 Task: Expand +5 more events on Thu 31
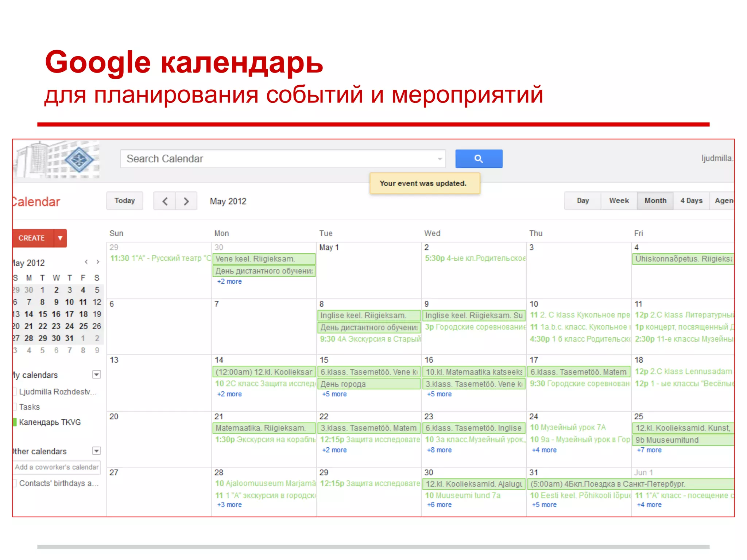click(545, 505)
